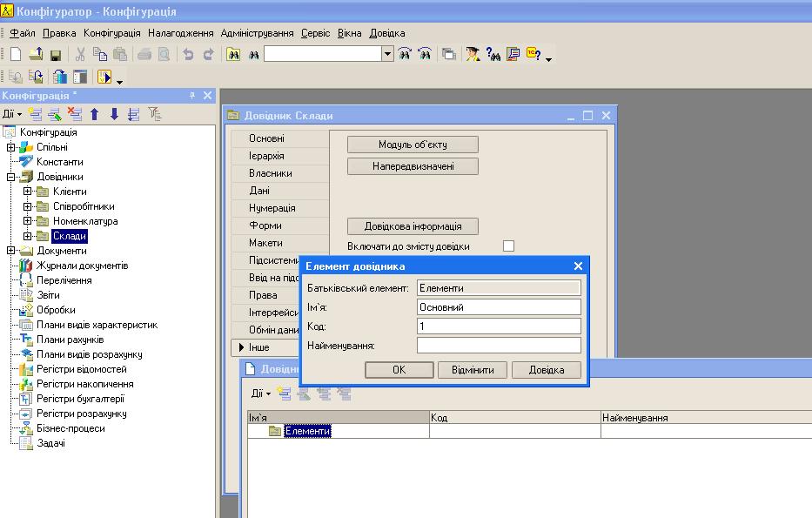This screenshot has width=812, height=518.
Task: Click the 1C help question icon
Action: tap(534, 54)
